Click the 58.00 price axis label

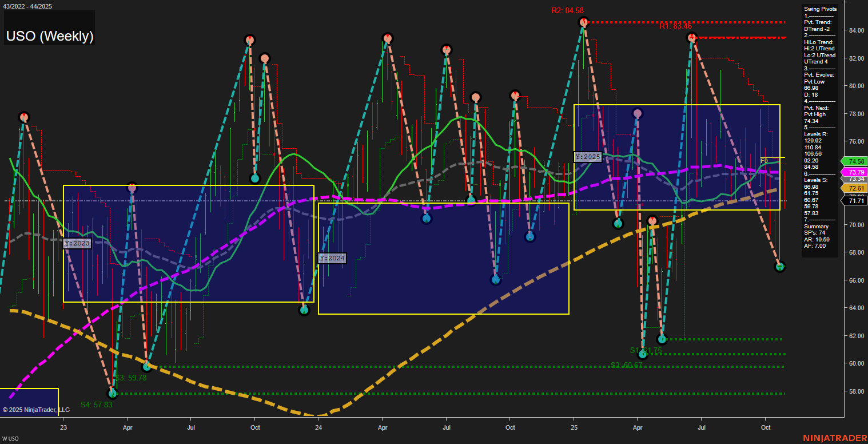[x=856, y=391]
